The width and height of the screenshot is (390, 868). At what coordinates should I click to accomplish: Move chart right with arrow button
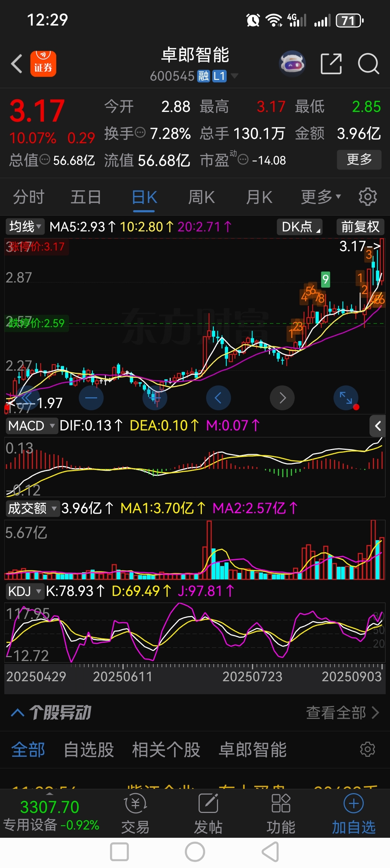[x=282, y=398]
